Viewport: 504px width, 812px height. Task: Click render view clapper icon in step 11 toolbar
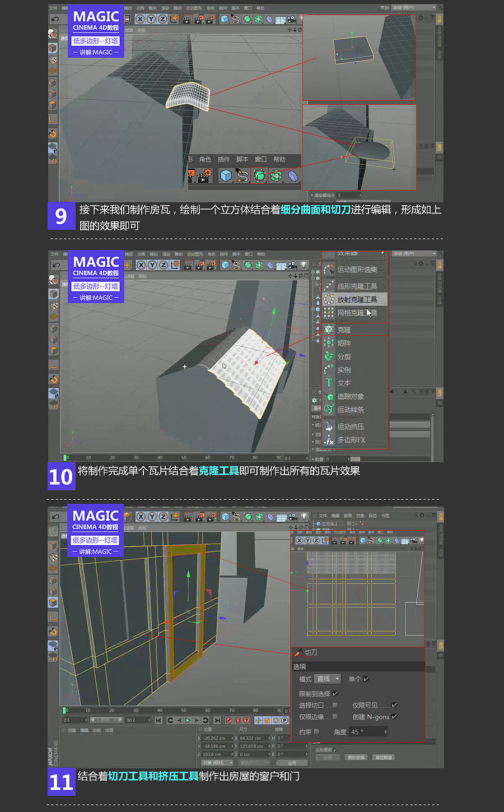click(x=188, y=517)
